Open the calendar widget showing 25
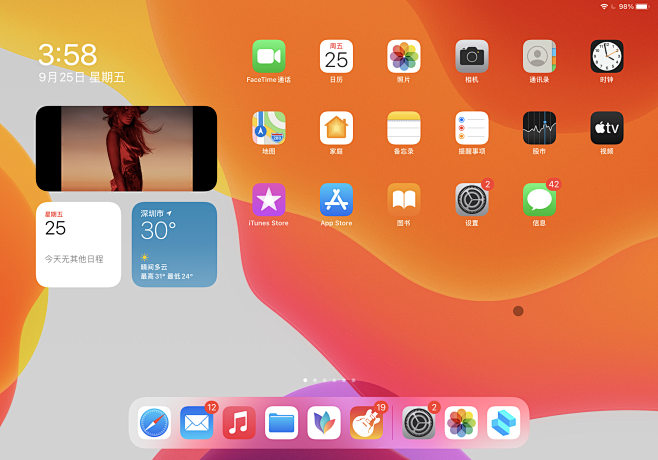Viewport: 658px width, 460px height. point(78,245)
